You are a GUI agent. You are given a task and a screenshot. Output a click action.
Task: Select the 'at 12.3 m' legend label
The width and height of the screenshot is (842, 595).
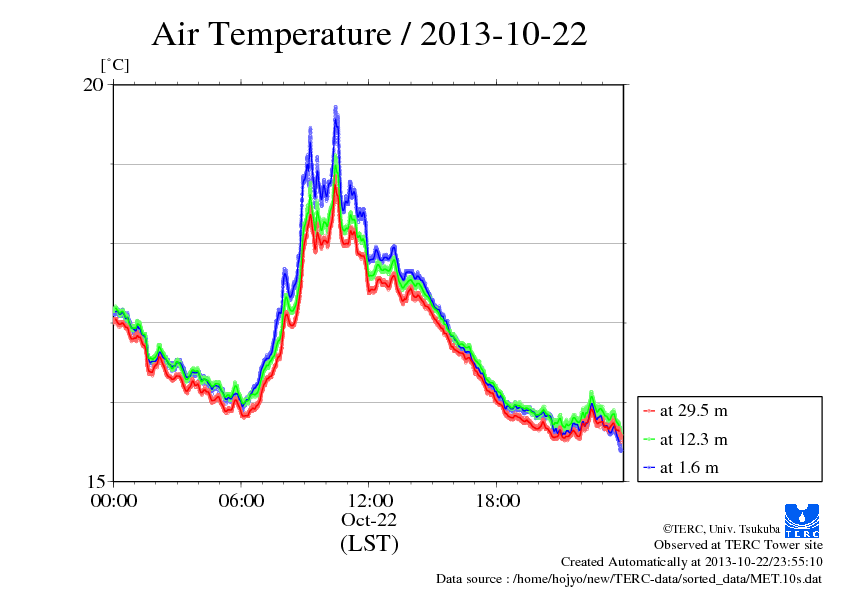[693, 439]
